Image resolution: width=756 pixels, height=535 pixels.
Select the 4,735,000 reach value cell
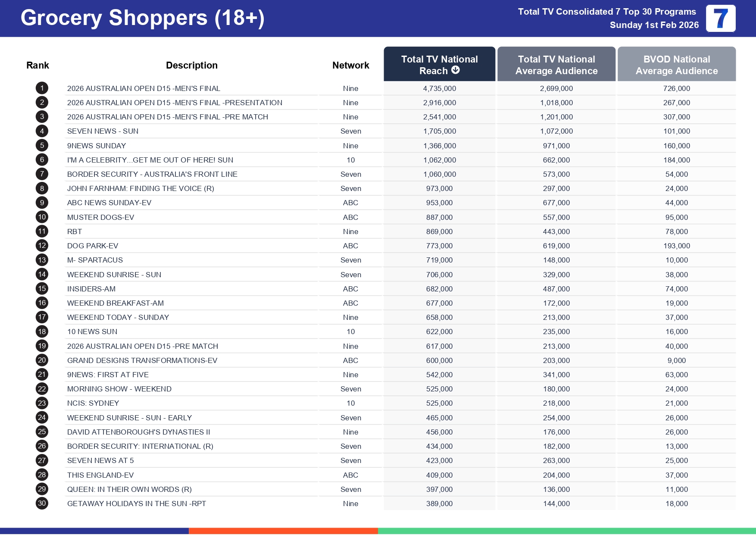(x=439, y=88)
